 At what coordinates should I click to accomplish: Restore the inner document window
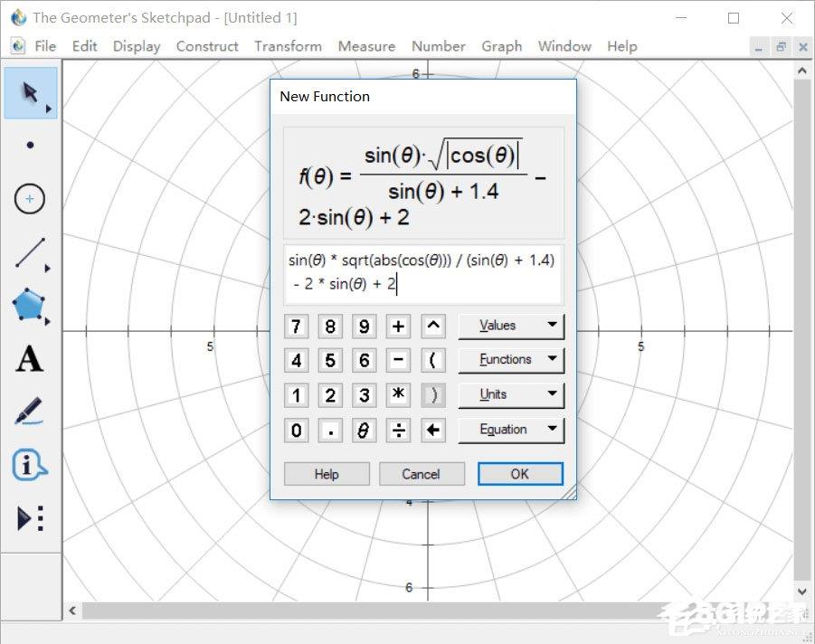pyautogui.click(x=781, y=47)
